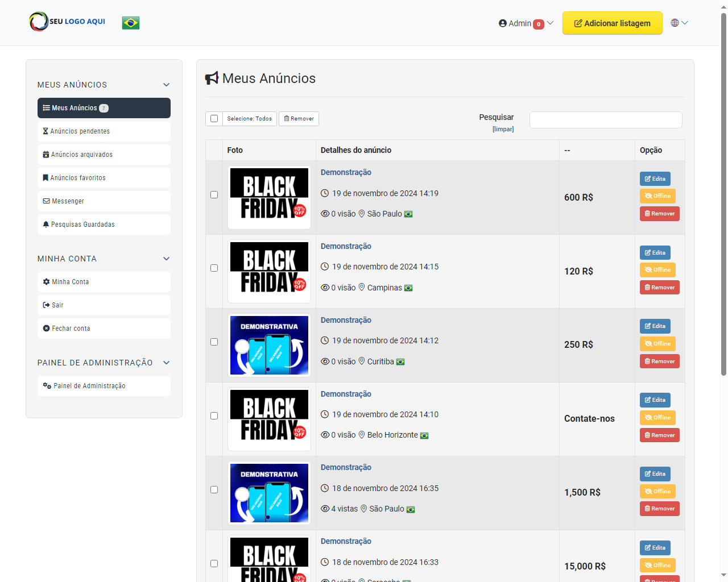Open the globe language selector
Image resolution: width=728 pixels, height=582 pixels.
679,23
